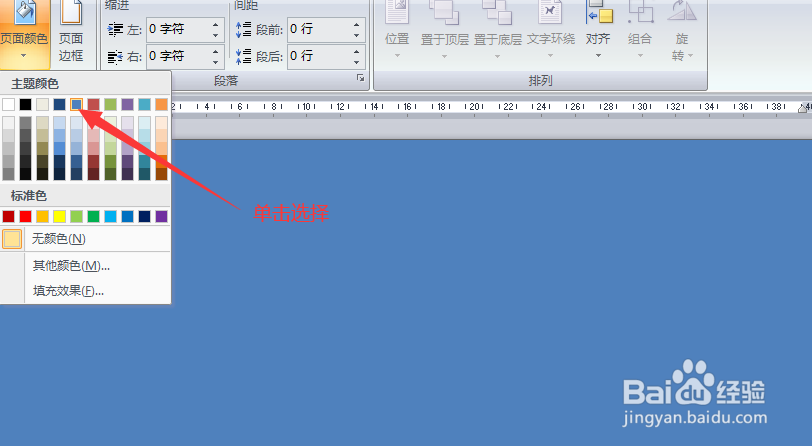Click Bring to Front (置于顶层) icon
This screenshot has width=812, height=446.
444,12
